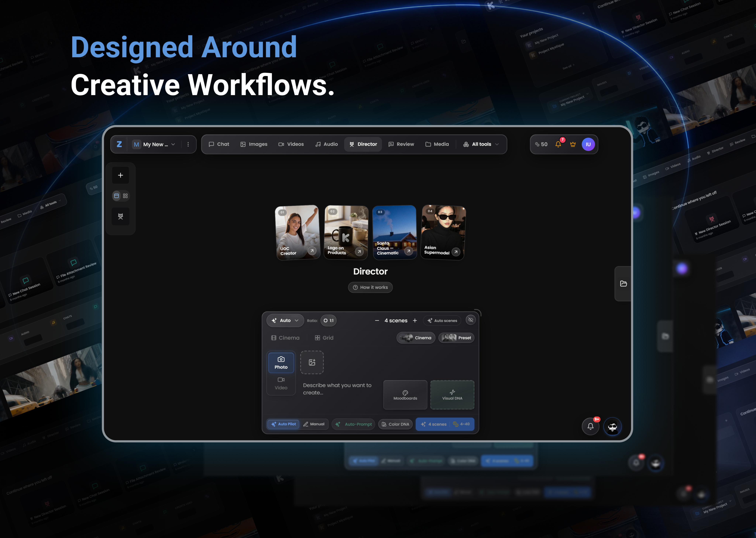Screen dimensions: 756x538
Task: Open the UGC Creator preset card
Action: pyautogui.click(x=297, y=232)
